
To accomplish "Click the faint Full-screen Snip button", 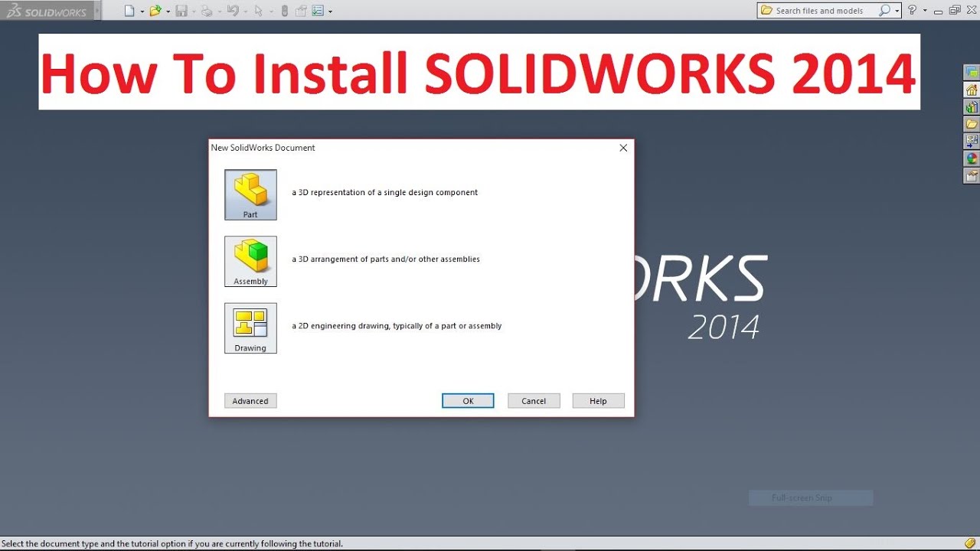I will point(811,498).
